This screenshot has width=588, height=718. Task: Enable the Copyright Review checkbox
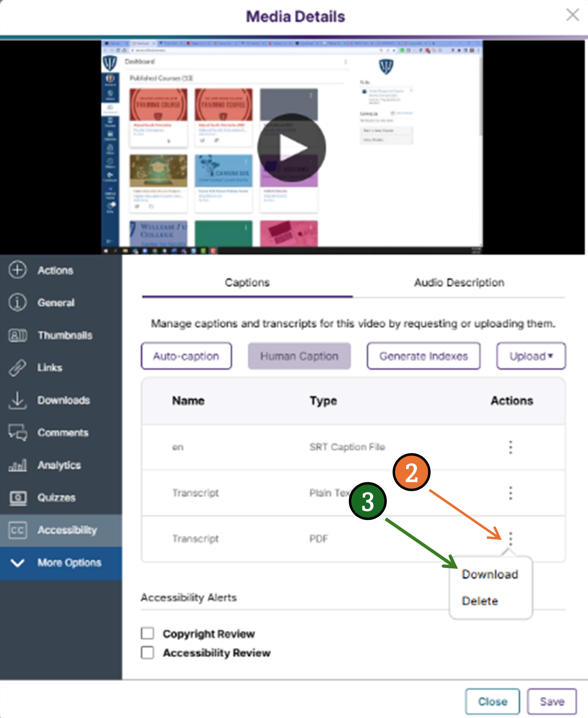148,633
